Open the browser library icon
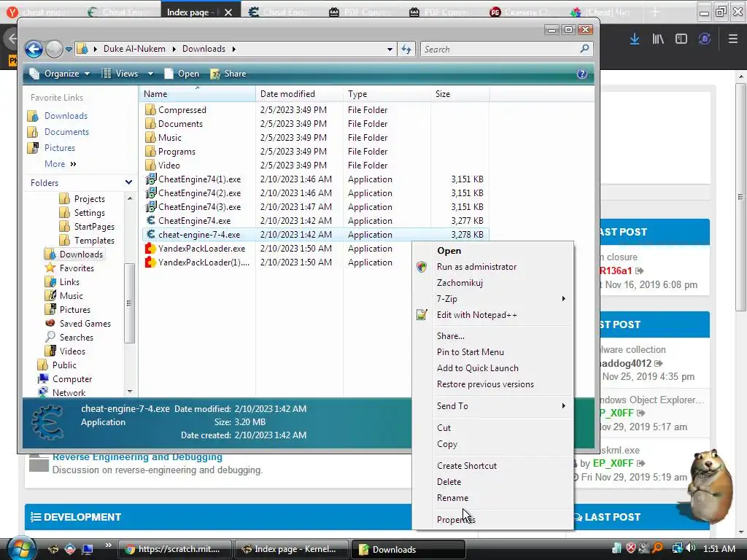Screen dimensions: 747x560 [x=658, y=39]
